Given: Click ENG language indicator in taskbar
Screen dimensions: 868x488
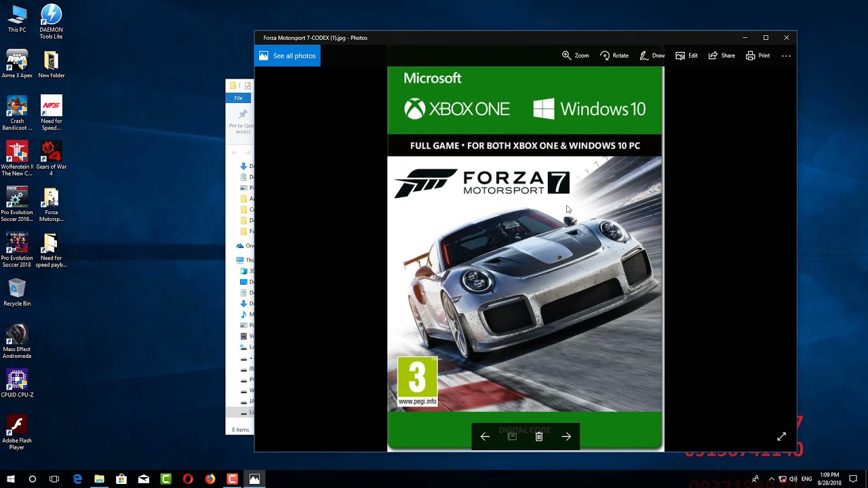Looking at the screenshot, I should point(806,479).
